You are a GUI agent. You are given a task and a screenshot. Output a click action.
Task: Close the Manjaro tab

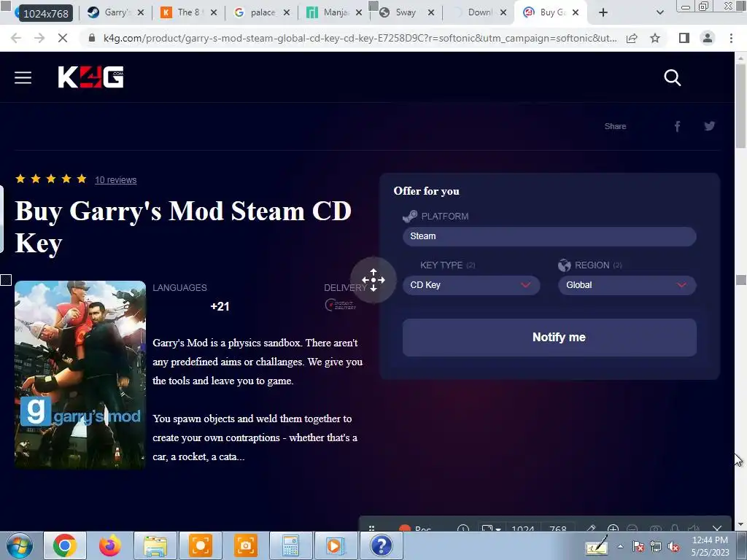(358, 12)
